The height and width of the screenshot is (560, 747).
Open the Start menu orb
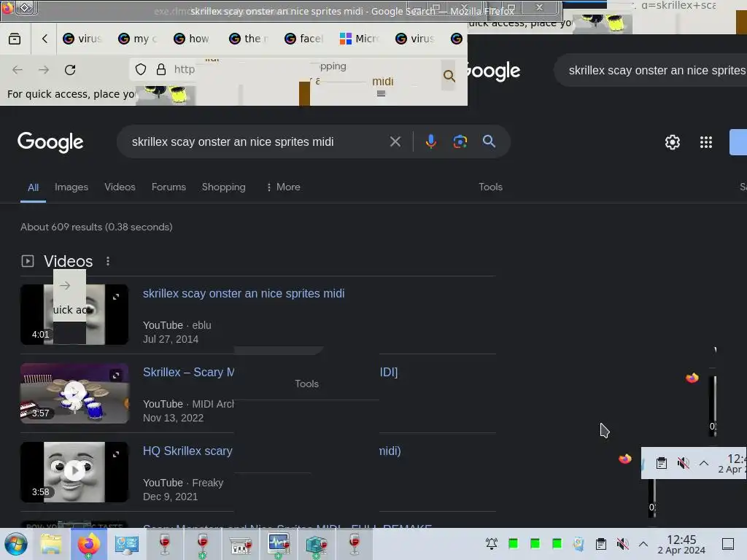16,544
